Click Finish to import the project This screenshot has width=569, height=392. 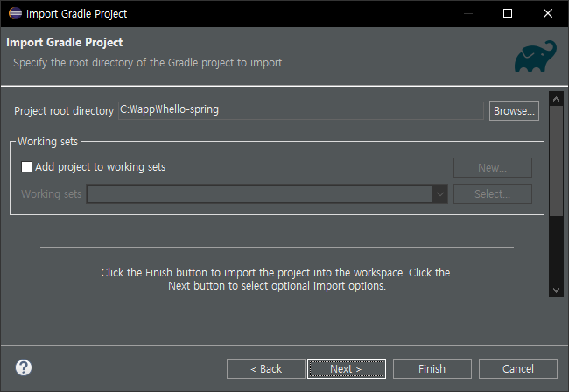point(432,368)
